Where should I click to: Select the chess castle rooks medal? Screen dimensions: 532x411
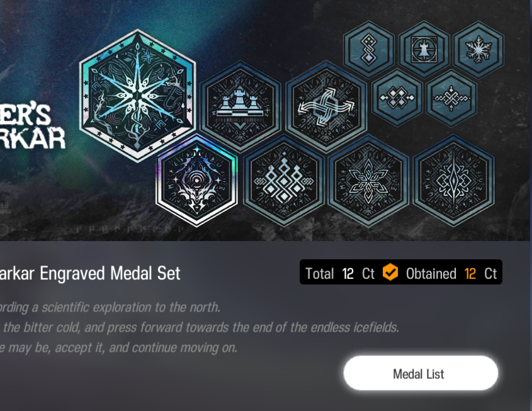point(241,106)
